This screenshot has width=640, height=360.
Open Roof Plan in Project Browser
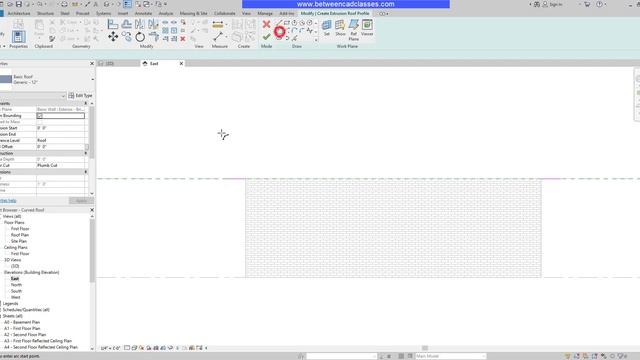coord(20,235)
